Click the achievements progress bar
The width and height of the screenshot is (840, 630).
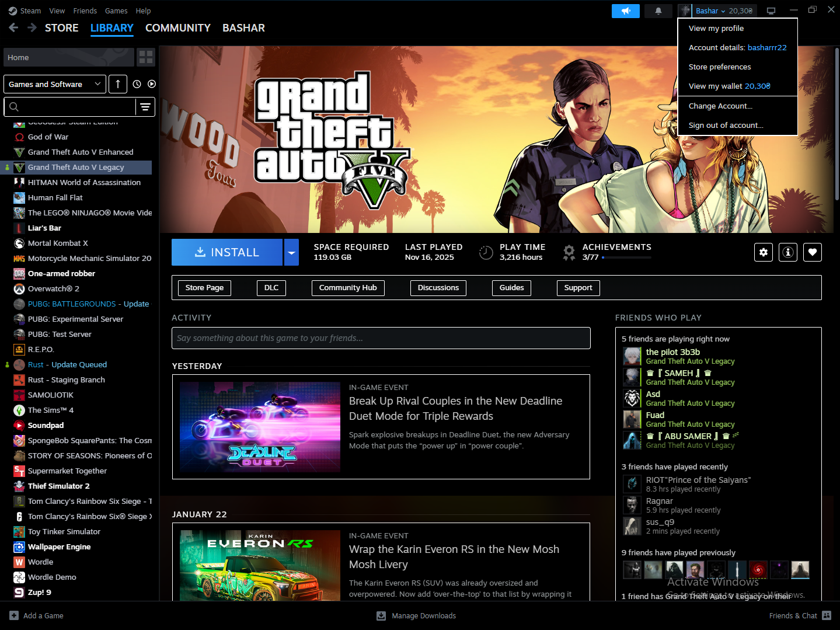[x=626, y=257]
